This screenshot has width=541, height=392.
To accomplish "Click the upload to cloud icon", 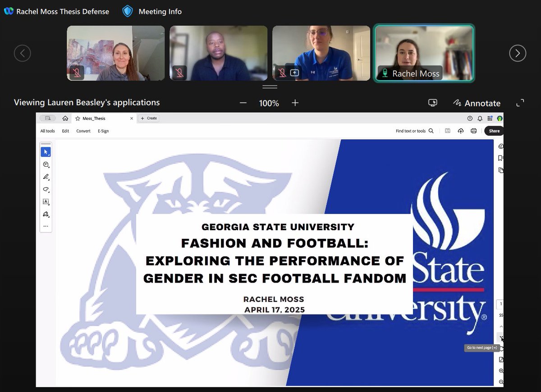I will click(x=460, y=131).
